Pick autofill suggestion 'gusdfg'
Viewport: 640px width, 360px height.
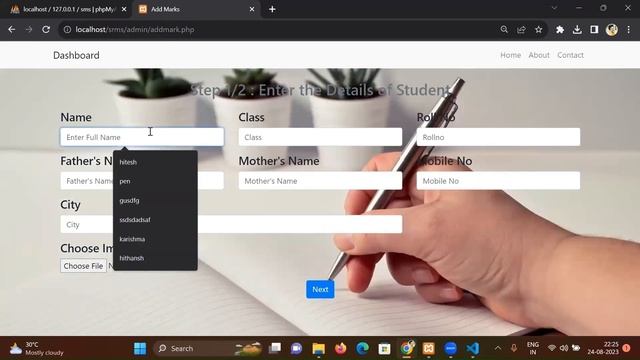click(155, 200)
